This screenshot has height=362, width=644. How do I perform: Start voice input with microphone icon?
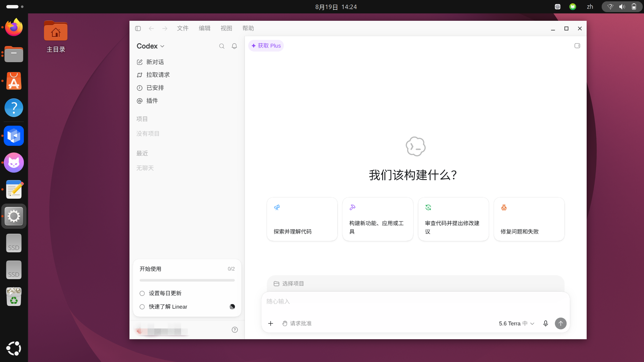point(546,323)
